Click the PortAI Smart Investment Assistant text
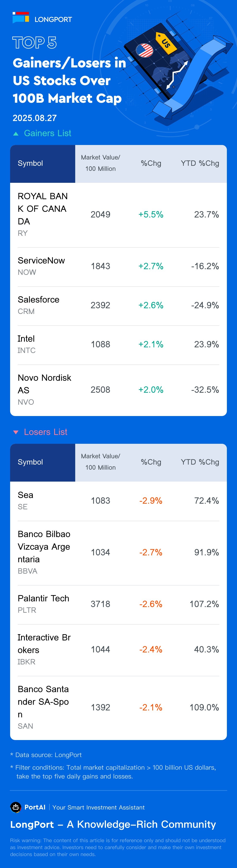Image resolution: width=237 pixels, height=868 pixels. click(x=98, y=807)
